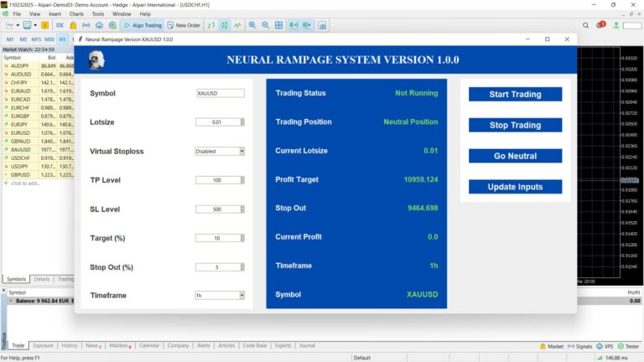Image resolution: width=644 pixels, height=362 pixels.
Task: Open the News tab in Toolbox
Action: pyautogui.click(x=92, y=345)
